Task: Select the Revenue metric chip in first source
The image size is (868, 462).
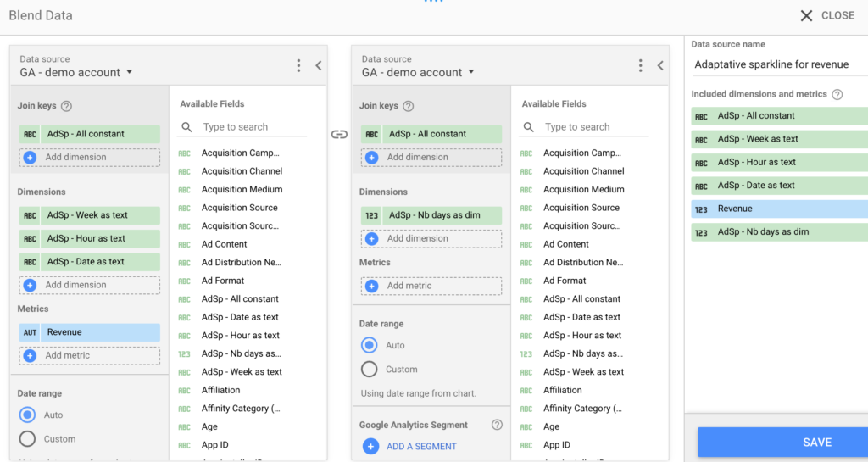Action: 89,332
